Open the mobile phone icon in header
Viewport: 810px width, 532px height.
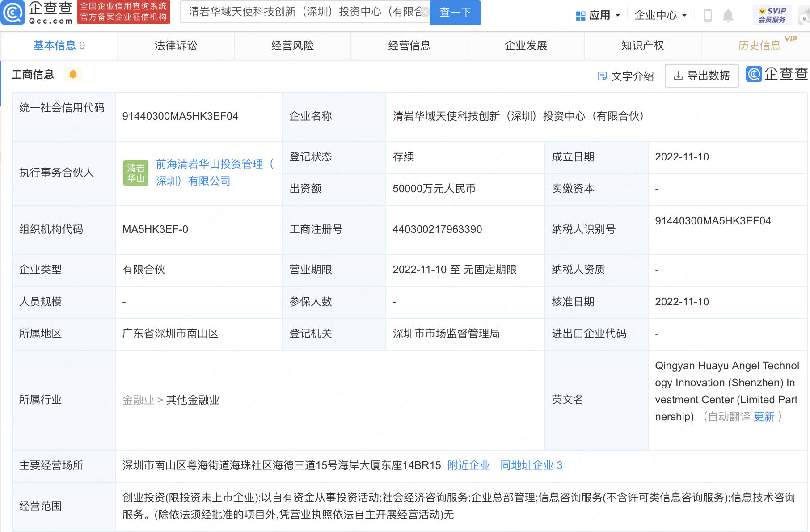pos(707,16)
